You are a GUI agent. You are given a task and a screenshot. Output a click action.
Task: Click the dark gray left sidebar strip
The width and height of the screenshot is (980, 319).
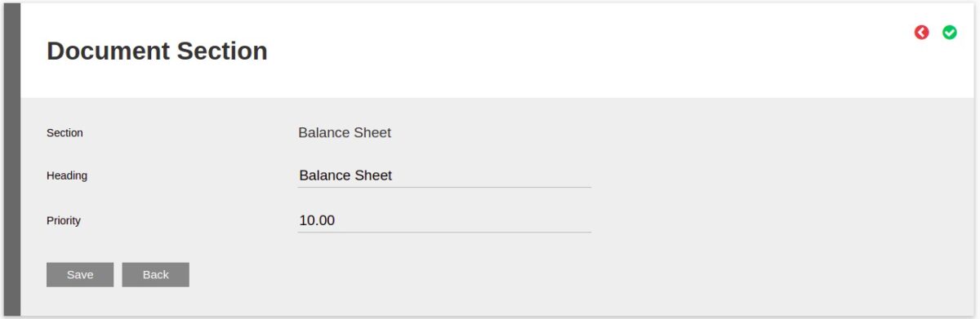click(12, 159)
